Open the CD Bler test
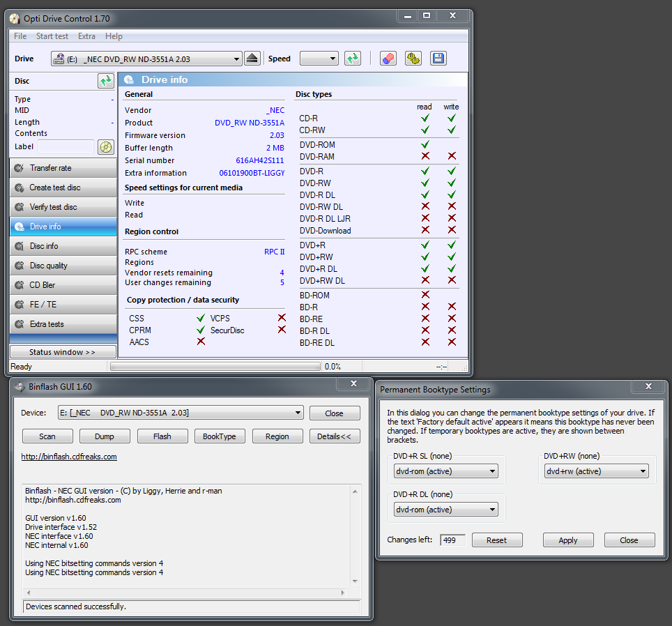Viewport: 672px width, 626px height. pos(63,285)
